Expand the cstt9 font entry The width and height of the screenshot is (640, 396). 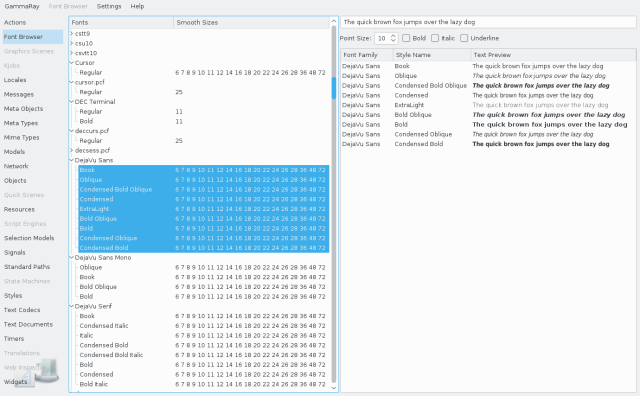click(x=71, y=33)
